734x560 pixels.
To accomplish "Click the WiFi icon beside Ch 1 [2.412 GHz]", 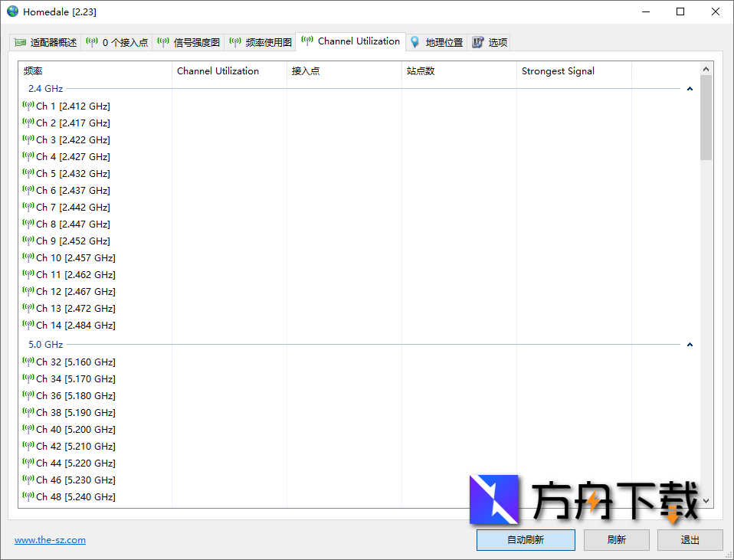I will point(27,106).
